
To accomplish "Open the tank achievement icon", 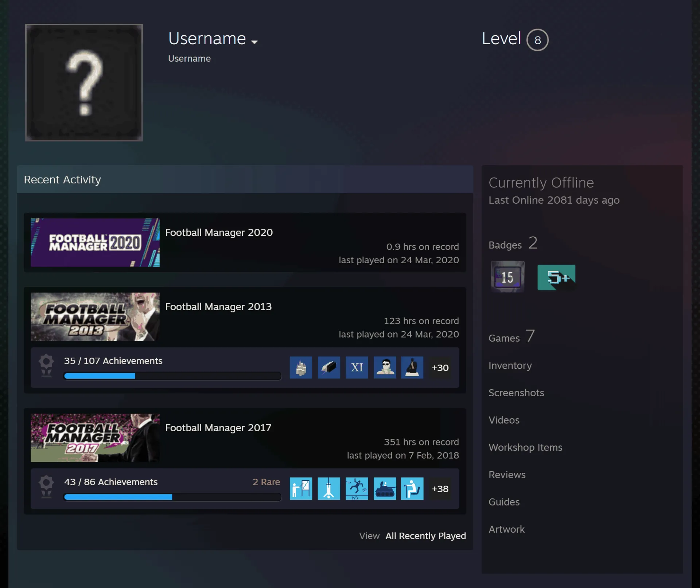I will click(x=385, y=488).
